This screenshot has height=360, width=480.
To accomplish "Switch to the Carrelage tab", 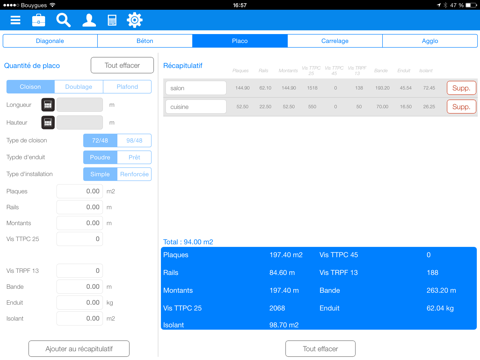I will pyautogui.click(x=335, y=41).
